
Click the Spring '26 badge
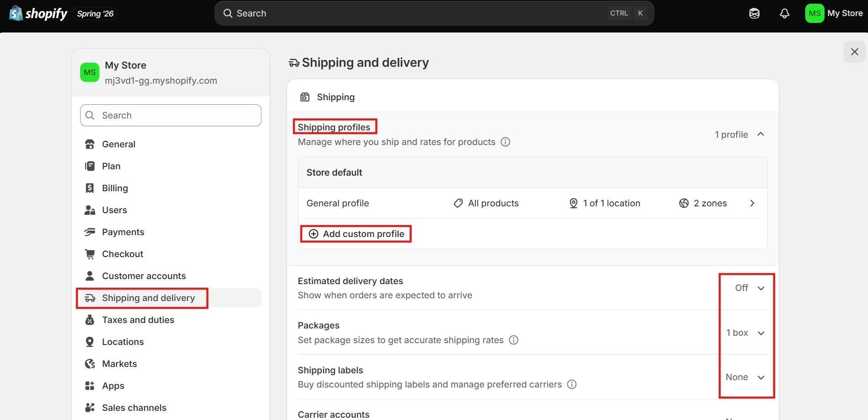95,14
